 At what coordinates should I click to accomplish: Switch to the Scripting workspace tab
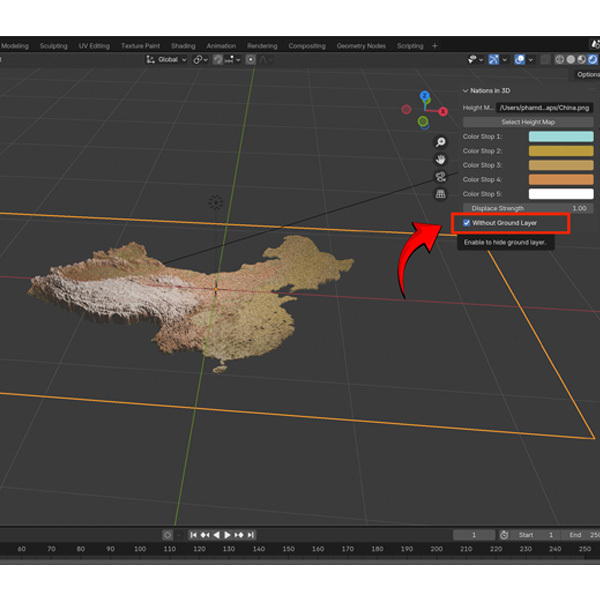(410, 46)
